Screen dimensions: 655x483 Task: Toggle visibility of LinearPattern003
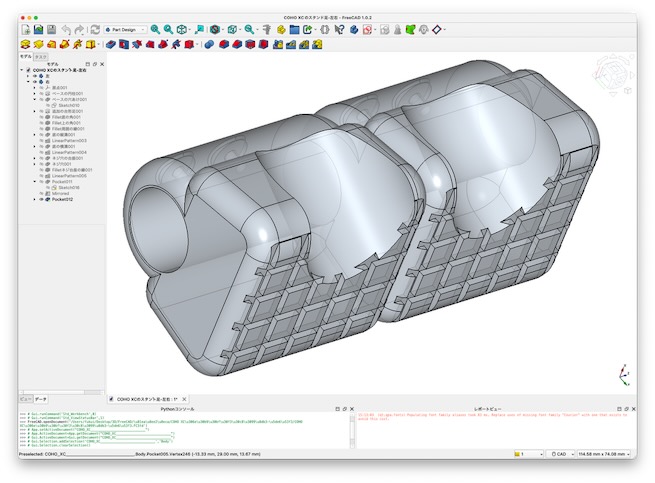tap(40, 141)
